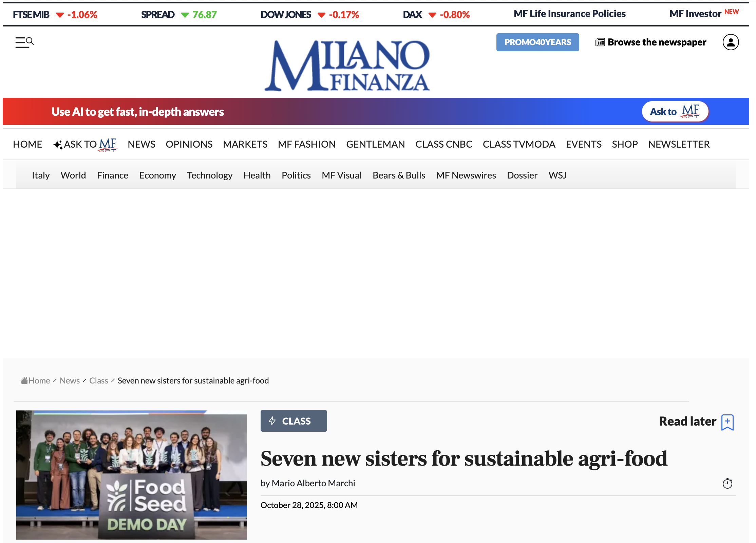
Task: Click the lightning bolt icon in CLASS tag
Action: (x=272, y=421)
